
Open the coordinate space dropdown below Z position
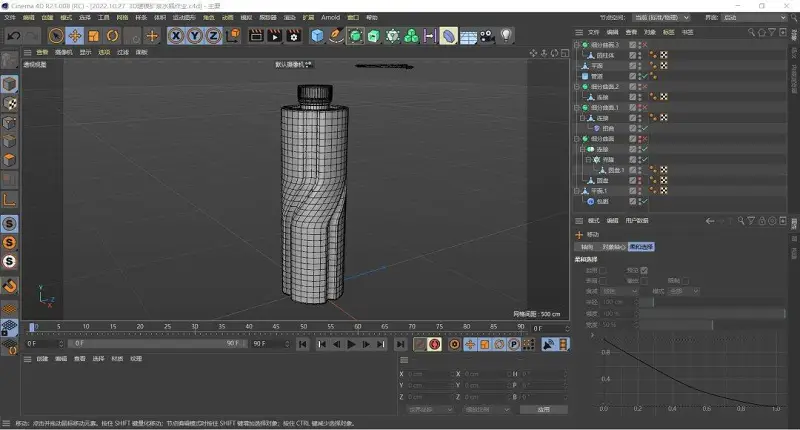[430, 410]
